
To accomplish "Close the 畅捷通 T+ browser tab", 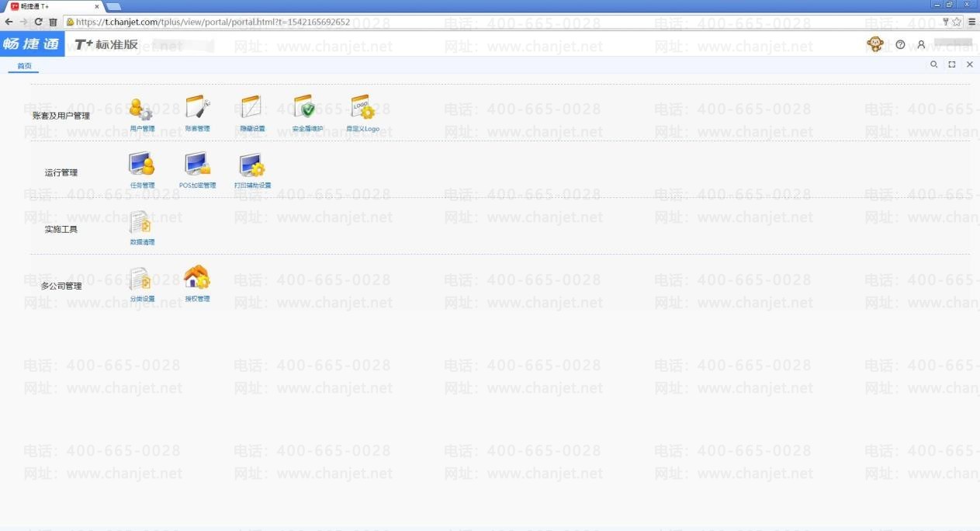I will pyautogui.click(x=96, y=6).
